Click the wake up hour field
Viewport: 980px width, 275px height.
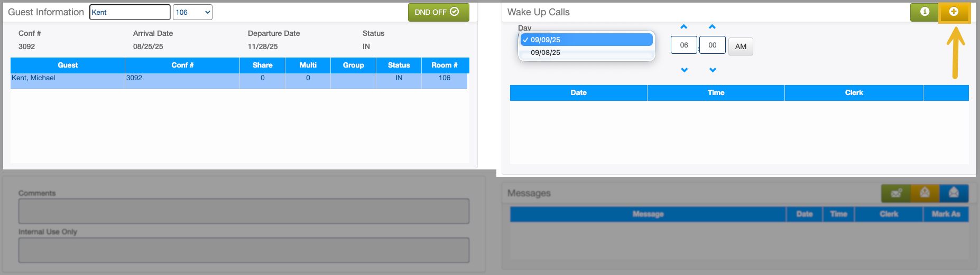(x=684, y=45)
